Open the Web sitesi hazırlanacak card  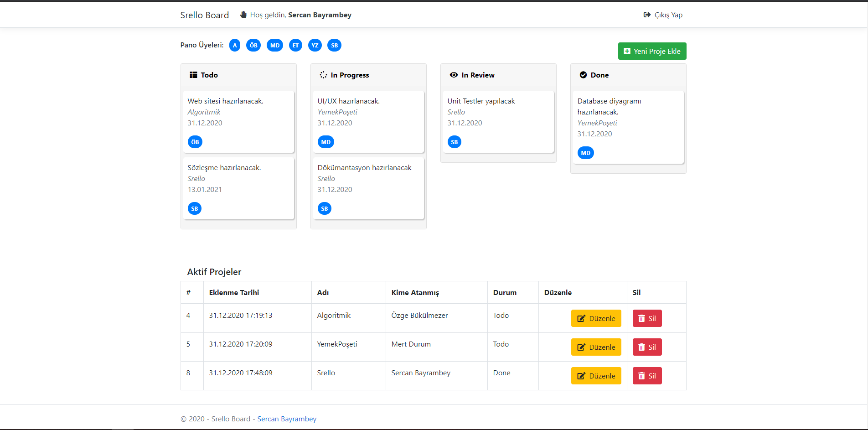click(x=238, y=122)
